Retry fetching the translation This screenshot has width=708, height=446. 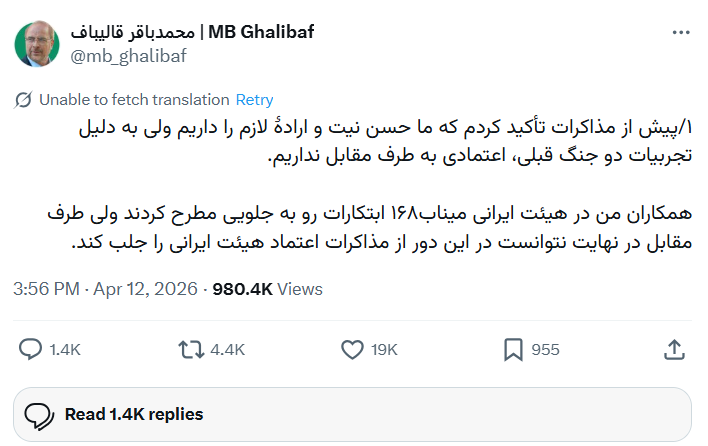point(254,100)
